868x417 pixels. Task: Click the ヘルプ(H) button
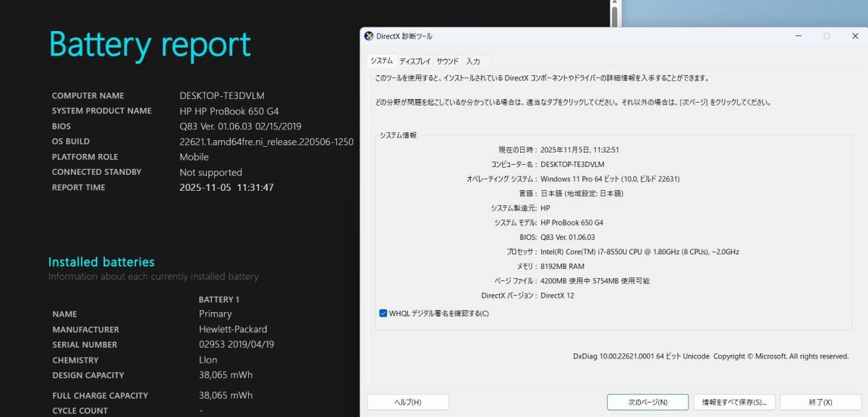[408, 402]
